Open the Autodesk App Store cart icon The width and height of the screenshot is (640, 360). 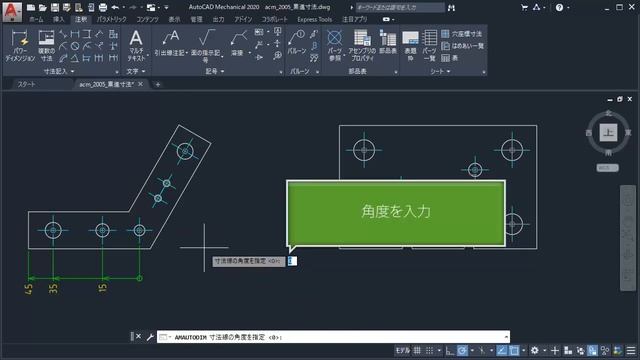(x=524, y=7)
